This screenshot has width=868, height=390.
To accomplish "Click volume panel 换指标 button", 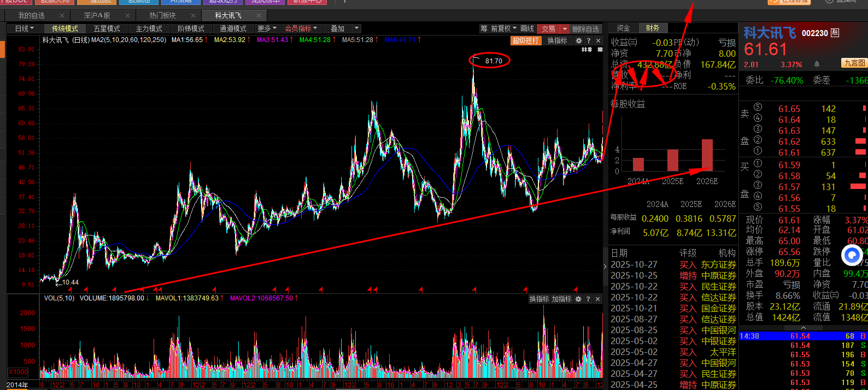I will point(539,299).
